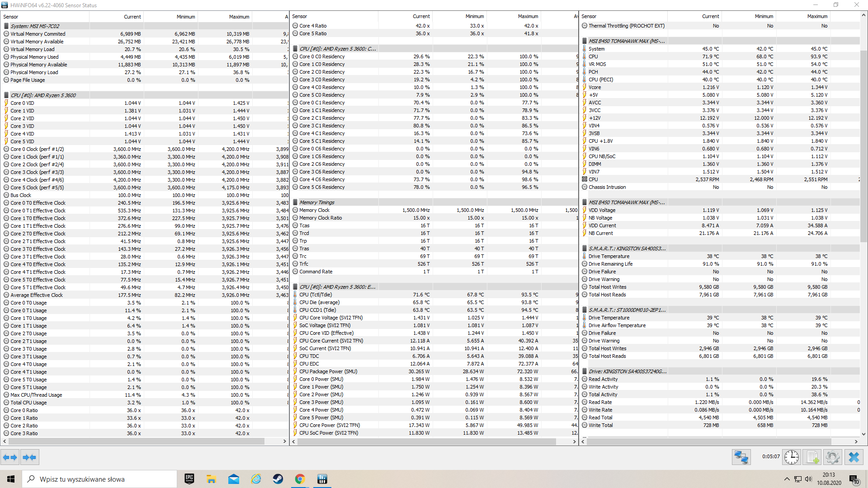Click the clock icon beside Core 0 Clock (perf #1/2)
Image resolution: width=868 pixels, height=488 pixels.
(x=6, y=149)
